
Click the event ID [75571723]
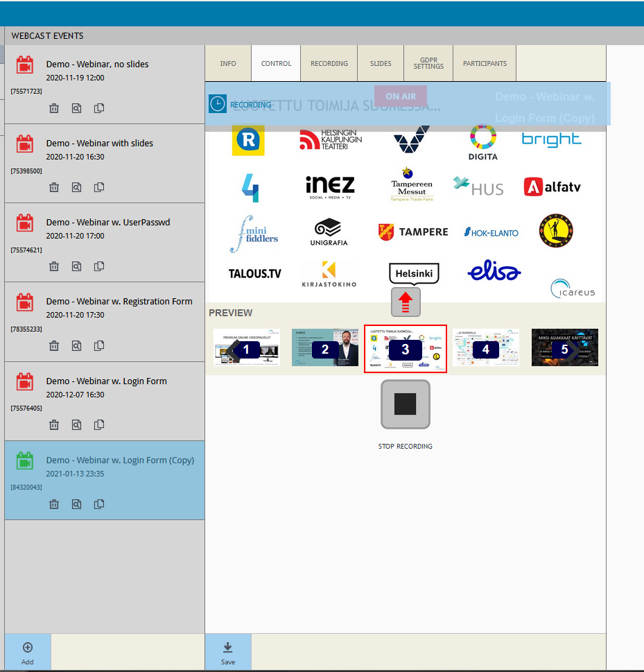pyautogui.click(x=26, y=92)
